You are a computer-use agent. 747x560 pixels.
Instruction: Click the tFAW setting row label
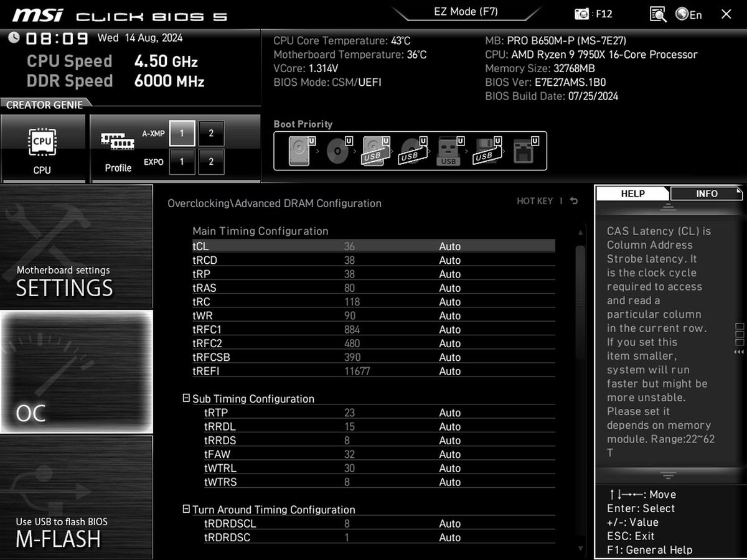pos(218,454)
